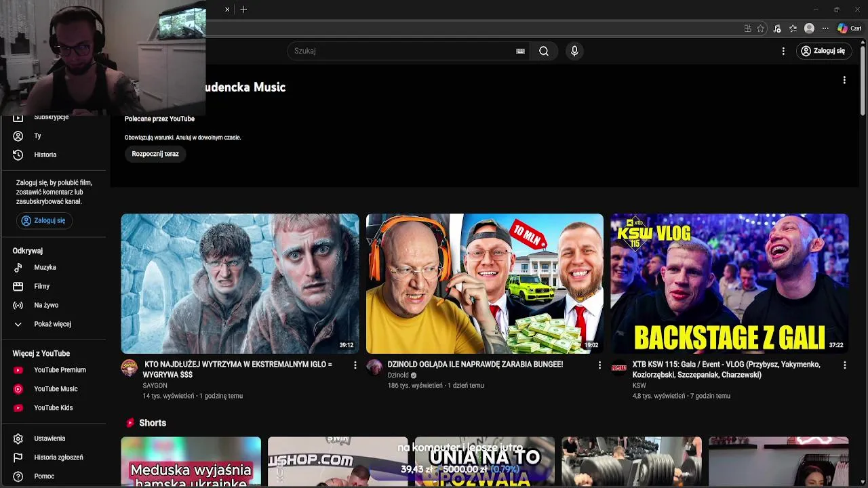This screenshot has height=488, width=868.
Task: Click the Więcej z YouTube heading
Action: pyautogui.click(x=41, y=354)
